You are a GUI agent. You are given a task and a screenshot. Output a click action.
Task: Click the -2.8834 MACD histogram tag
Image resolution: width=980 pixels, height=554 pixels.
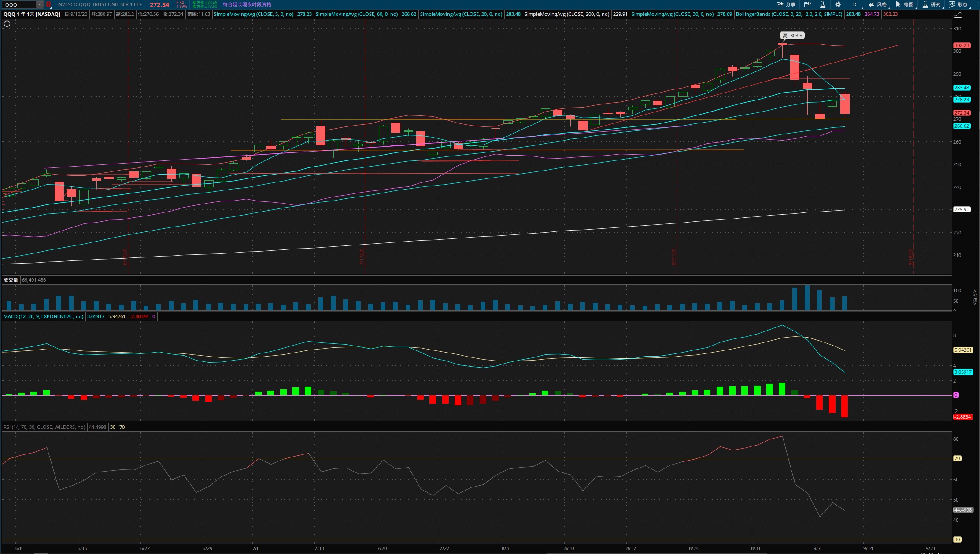(x=963, y=417)
